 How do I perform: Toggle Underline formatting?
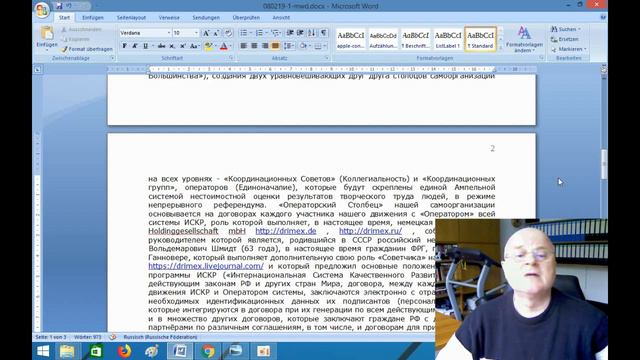[x=145, y=46]
